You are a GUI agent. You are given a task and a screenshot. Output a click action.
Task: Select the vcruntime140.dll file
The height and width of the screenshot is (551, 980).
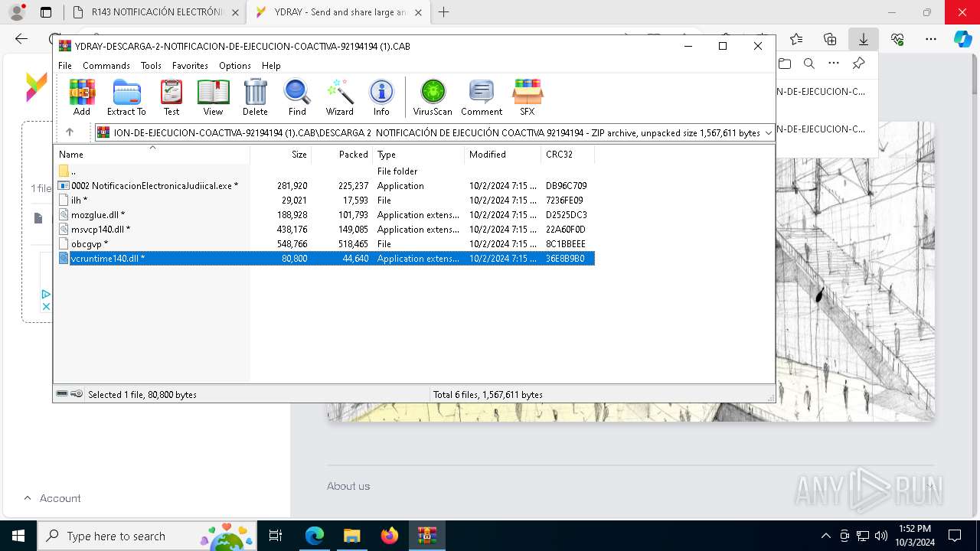(x=325, y=259)
